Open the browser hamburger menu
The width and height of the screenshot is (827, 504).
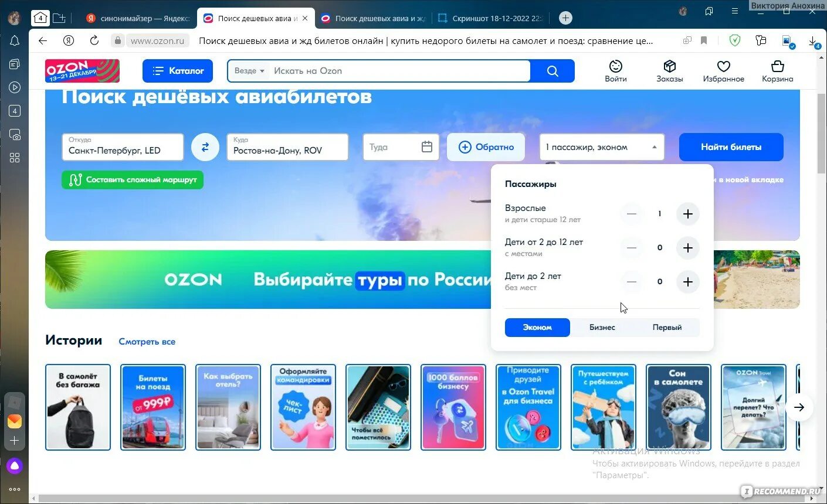pyautogui.click(x=735, y=11)
